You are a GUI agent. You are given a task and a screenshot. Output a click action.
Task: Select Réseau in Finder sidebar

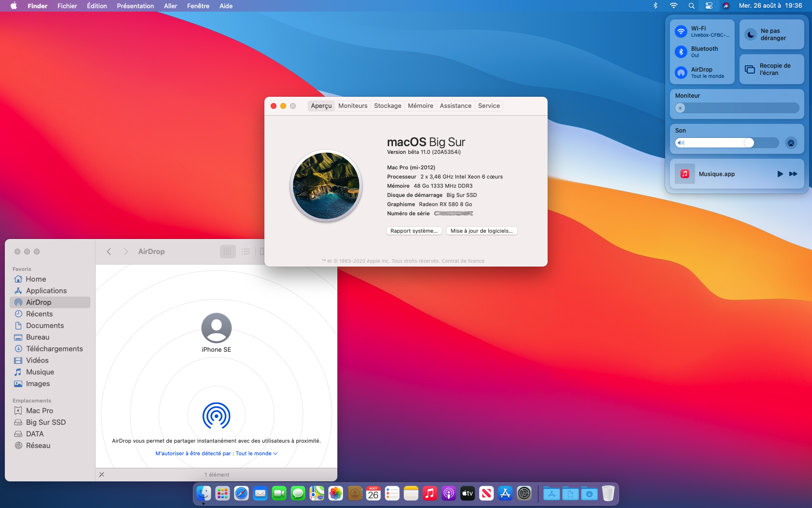50,446
